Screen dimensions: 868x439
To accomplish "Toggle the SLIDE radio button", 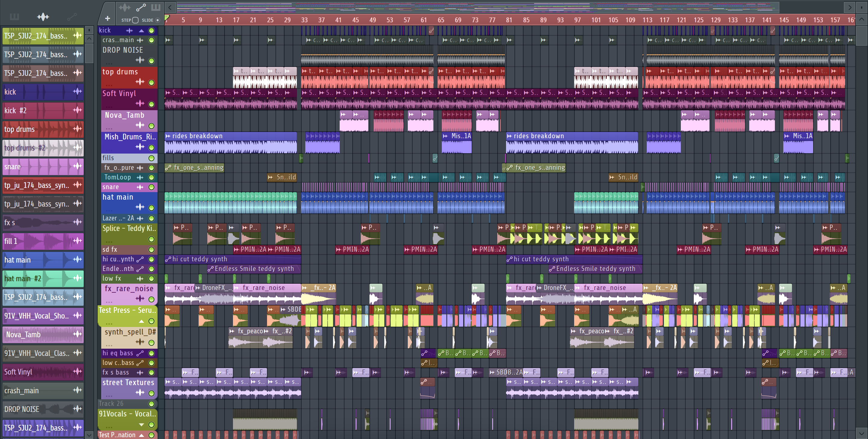I will (x=157, y=20).
